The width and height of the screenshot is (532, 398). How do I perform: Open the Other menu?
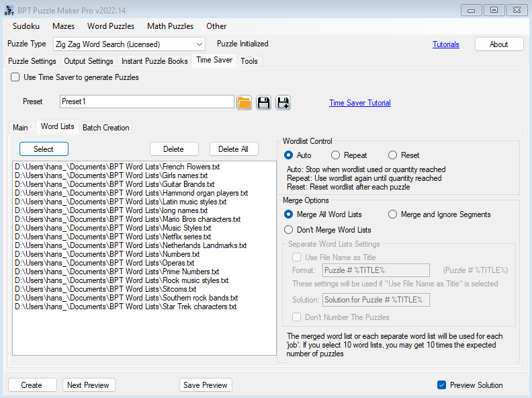click(216, 26)
